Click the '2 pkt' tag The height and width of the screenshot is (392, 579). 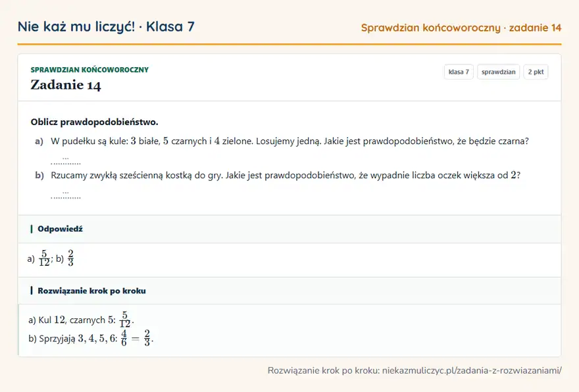536,72
